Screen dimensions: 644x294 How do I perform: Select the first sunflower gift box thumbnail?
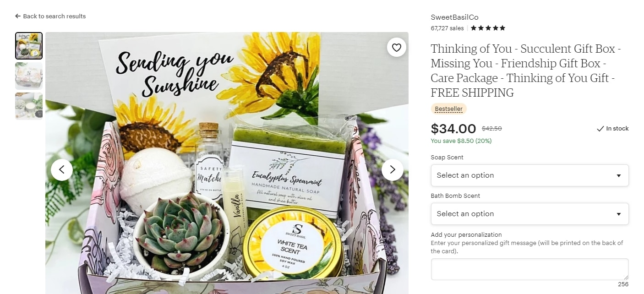click(29, 46)
